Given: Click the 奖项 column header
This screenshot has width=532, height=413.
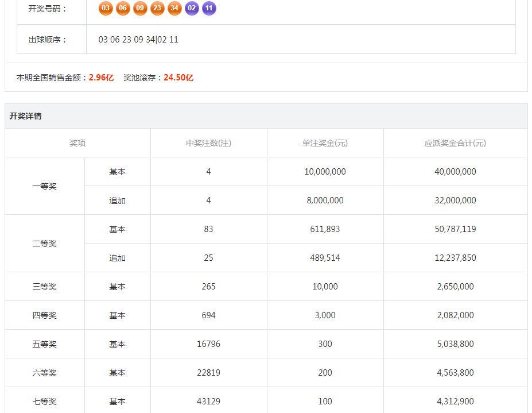Looking at the screenshot, I should point(77,143).
